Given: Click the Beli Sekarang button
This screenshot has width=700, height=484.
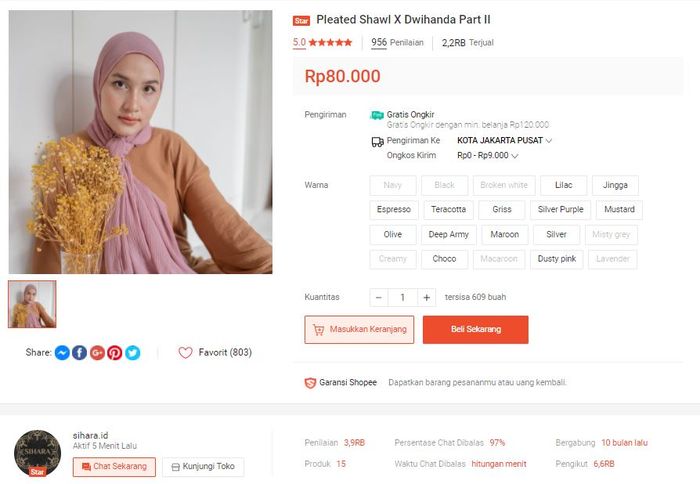Looking at the screenshot, I should point(475,330).
